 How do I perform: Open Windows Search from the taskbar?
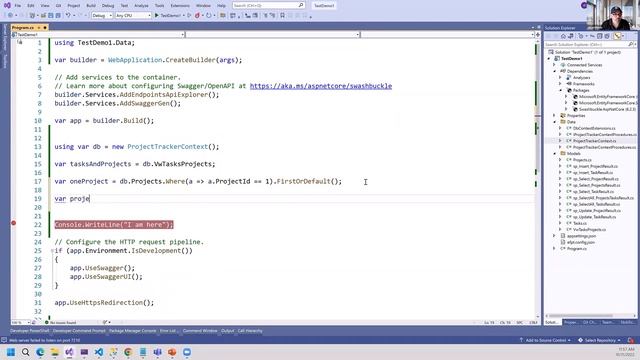pyautogui.click(x=25, y=352)
